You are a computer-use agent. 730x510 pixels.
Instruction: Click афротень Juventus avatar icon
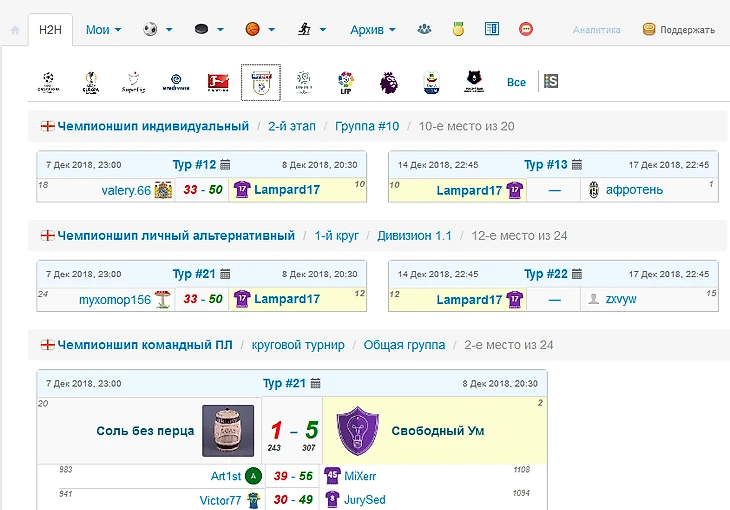tap(594, 190)
